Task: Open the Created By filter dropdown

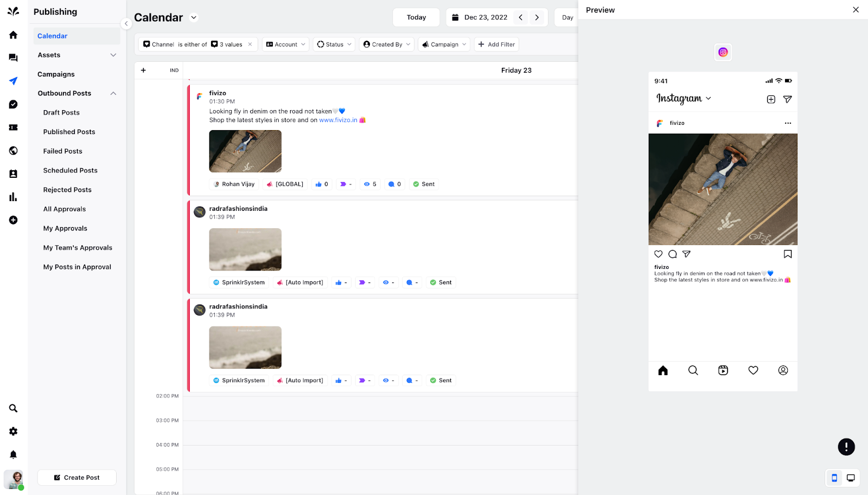Action: tap(387, 44)
